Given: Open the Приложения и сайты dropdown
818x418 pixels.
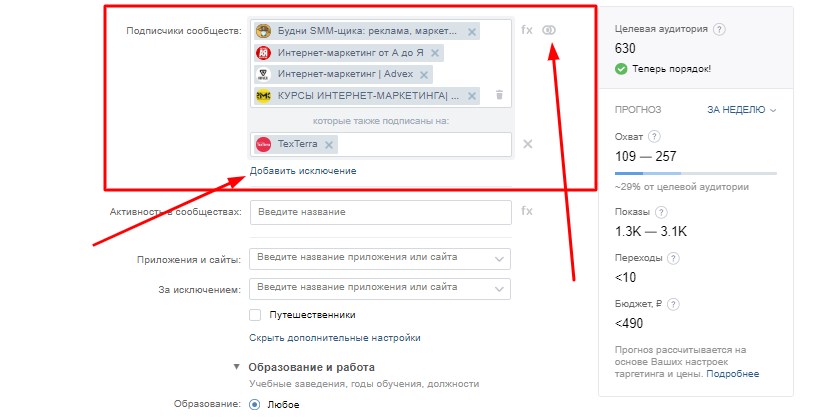Looking at the screenshot, I should 380,259.
